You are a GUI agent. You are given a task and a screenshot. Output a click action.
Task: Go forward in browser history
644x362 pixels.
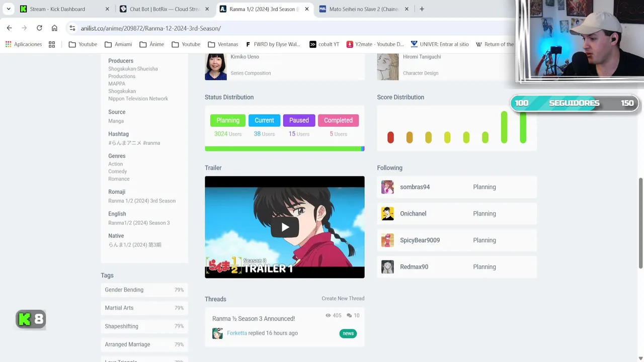tap(24, 28)
